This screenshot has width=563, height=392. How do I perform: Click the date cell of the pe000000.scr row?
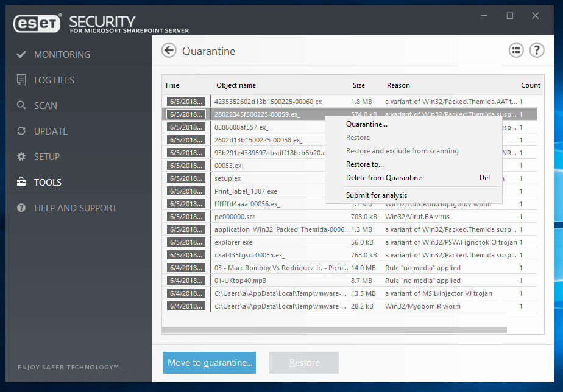[186, 217]
